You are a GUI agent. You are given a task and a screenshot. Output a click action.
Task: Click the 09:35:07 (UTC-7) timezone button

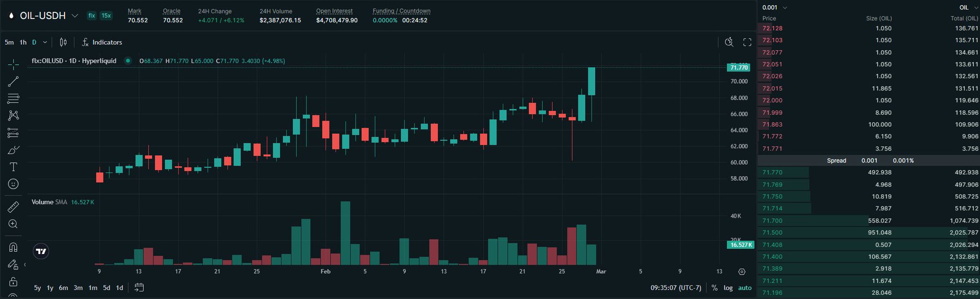(x=676, y=288)
